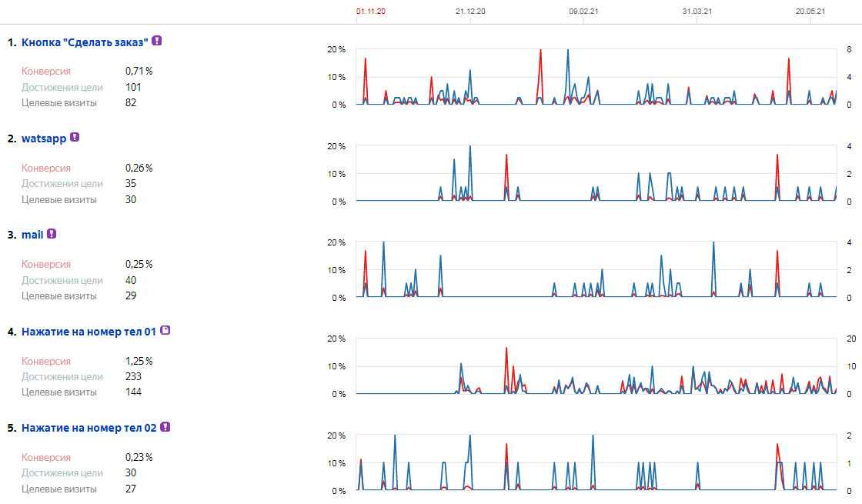Screen dimensions: 862x504
Task: Click the purple icon beside Нажатие на номер тел 02
Action: click(165, 427)
